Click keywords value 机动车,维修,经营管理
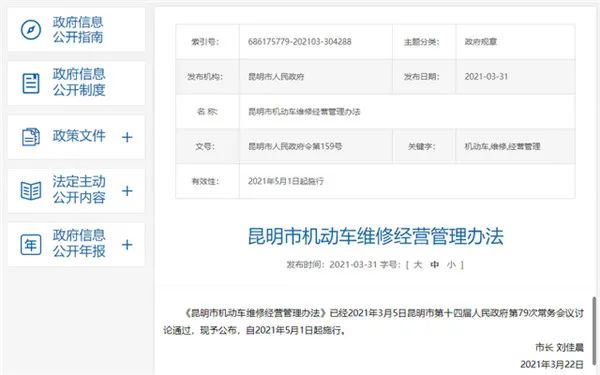This screenshot has width=600, height=375. [x=502, y=146]
